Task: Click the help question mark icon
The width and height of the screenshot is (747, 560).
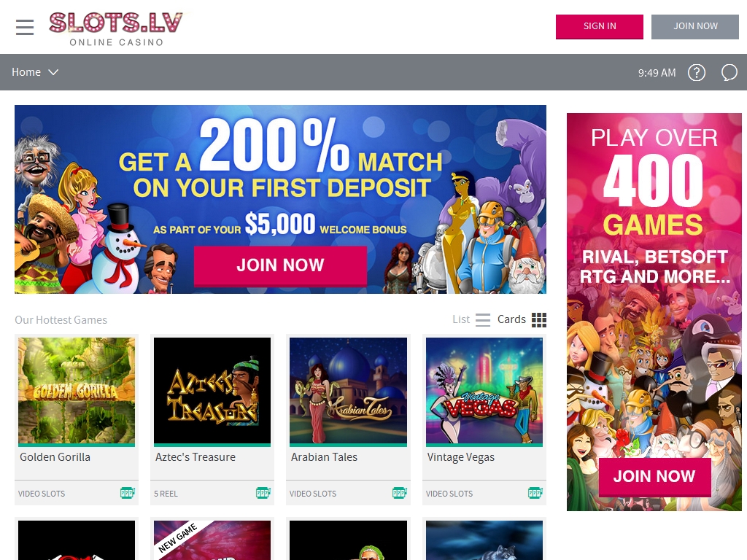Action: click(697, 73)
